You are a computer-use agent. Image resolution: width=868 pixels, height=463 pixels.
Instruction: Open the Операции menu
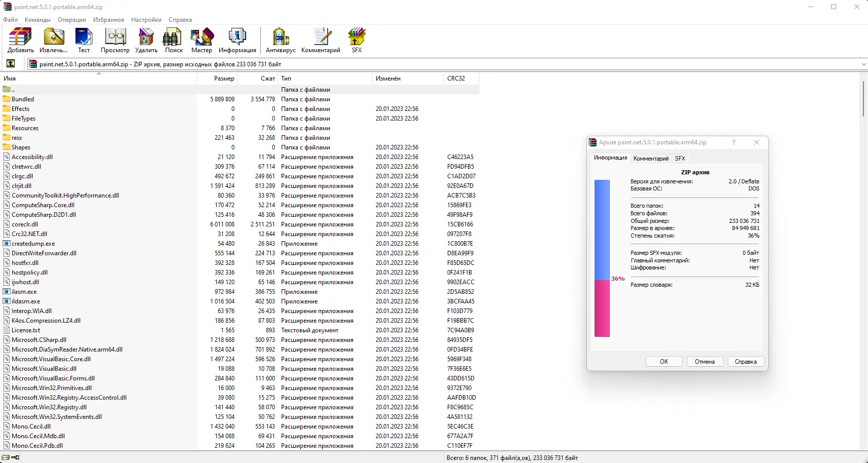point(72,20)
